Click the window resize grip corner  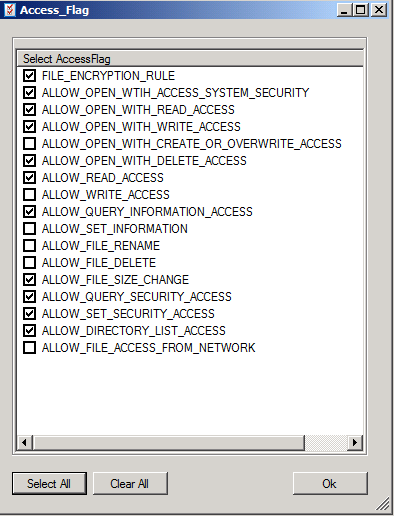pyautogui.click(x=383, y=504)
